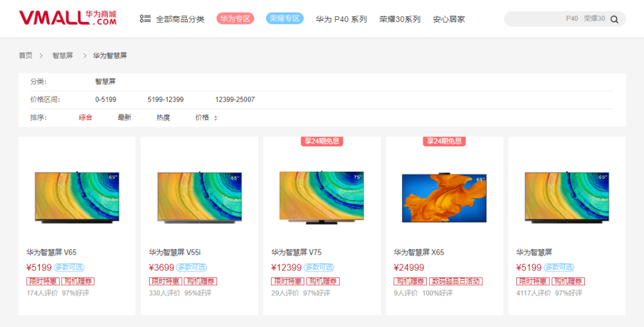This screenshot has width=644, height=327.
Task: Go to 首页 breadcrumb
Action: (26, 55)
